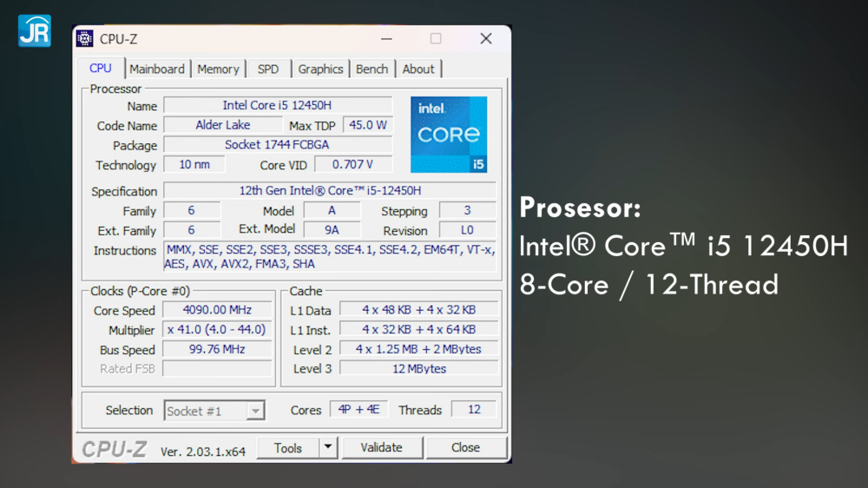The height and width of the screenshot is (488, 868).
Task: Click the Stepping value '3'
Action: point(468,210)
